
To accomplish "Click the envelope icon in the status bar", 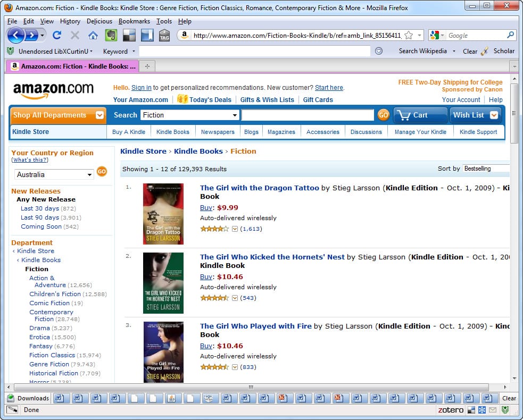I will 493,410.
